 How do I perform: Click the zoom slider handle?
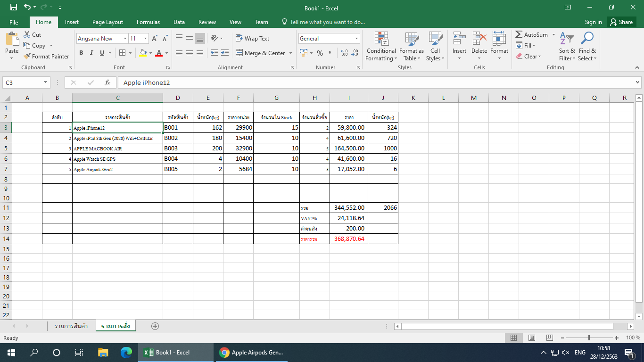tap(589, 338)
